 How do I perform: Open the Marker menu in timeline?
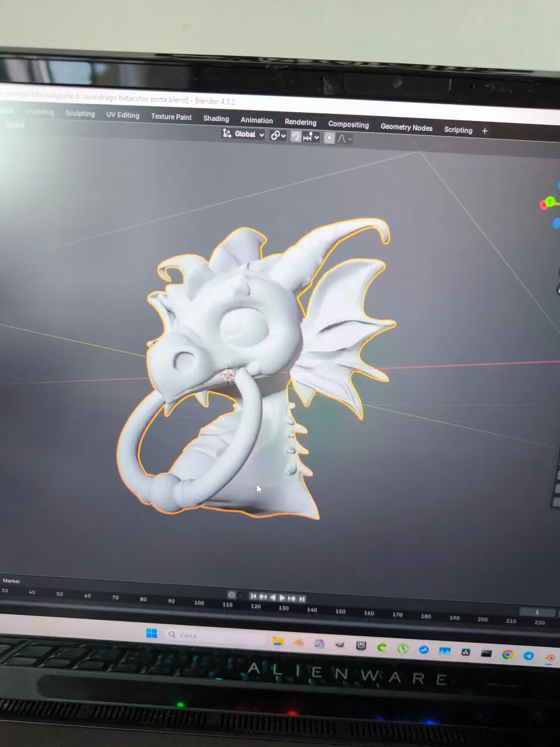point(11,581)
